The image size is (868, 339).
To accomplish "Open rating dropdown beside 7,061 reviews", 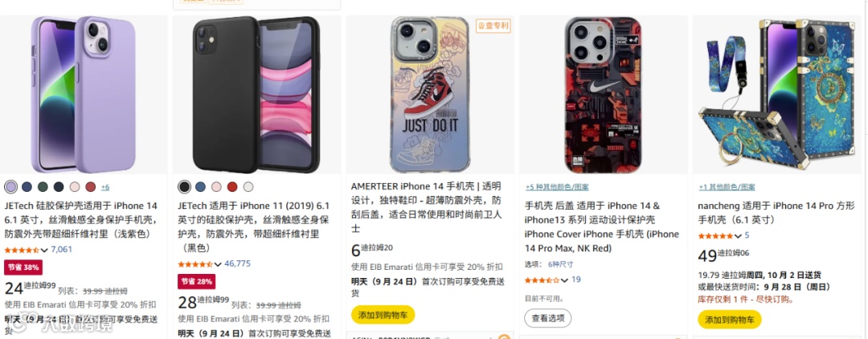I will click(x=44, y=250).
